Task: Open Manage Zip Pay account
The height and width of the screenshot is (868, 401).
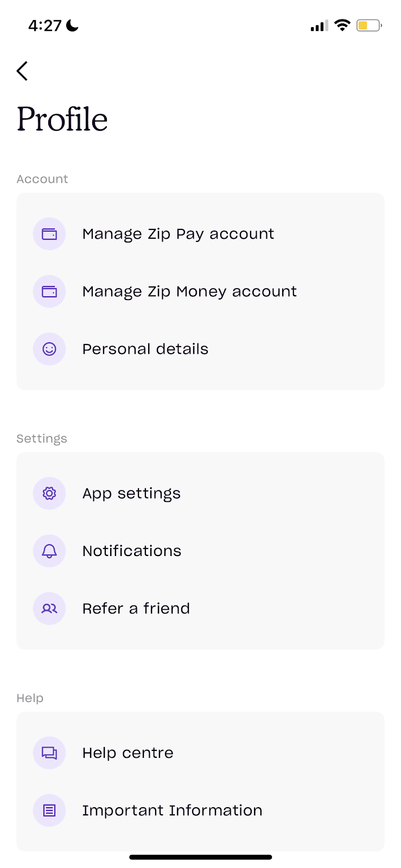Action: click(178, 234)
